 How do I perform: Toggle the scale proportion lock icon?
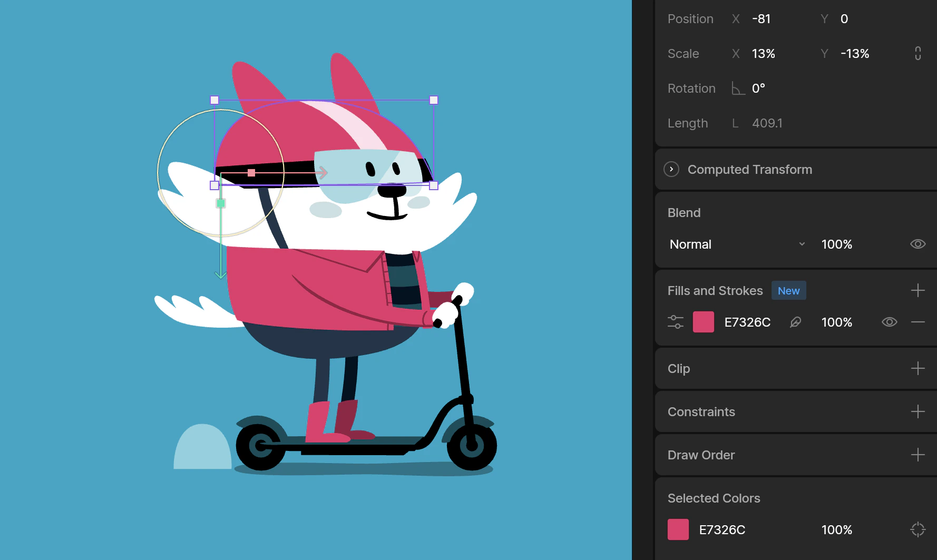[x=918, y=53]
